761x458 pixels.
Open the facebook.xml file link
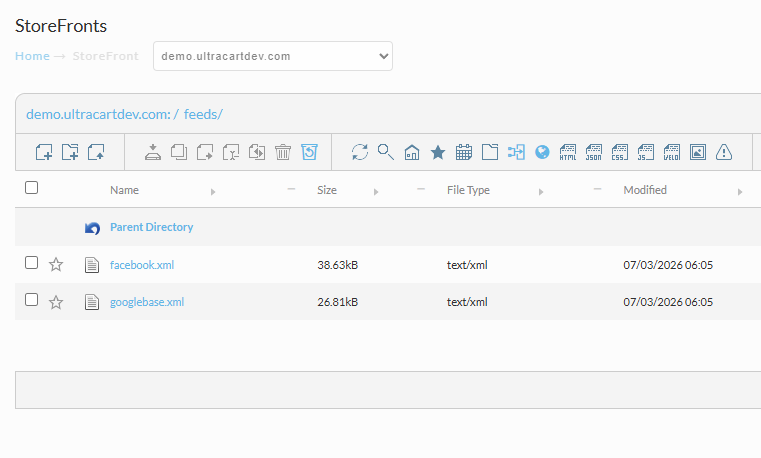(142, 265)
